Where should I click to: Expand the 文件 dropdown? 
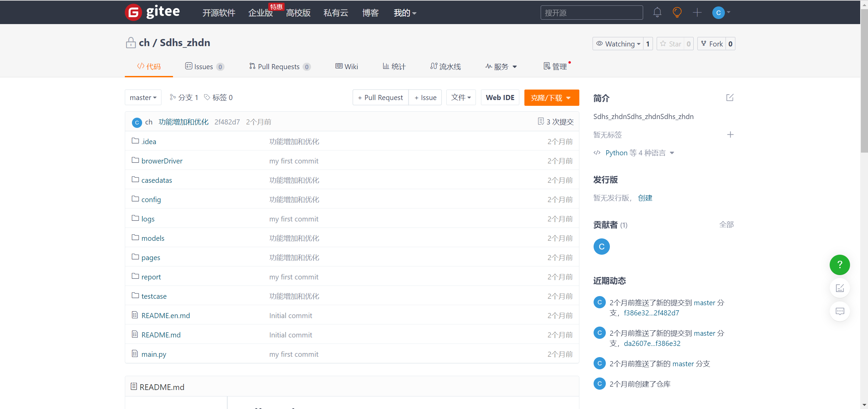461,98
